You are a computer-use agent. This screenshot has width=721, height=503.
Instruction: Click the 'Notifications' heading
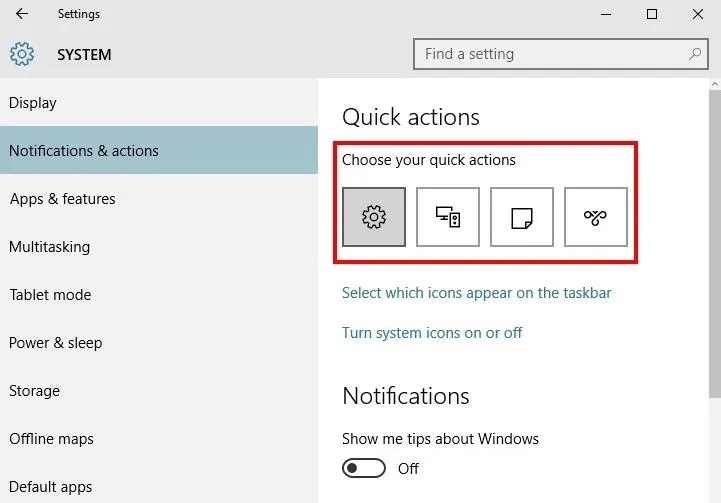[406, 396]
